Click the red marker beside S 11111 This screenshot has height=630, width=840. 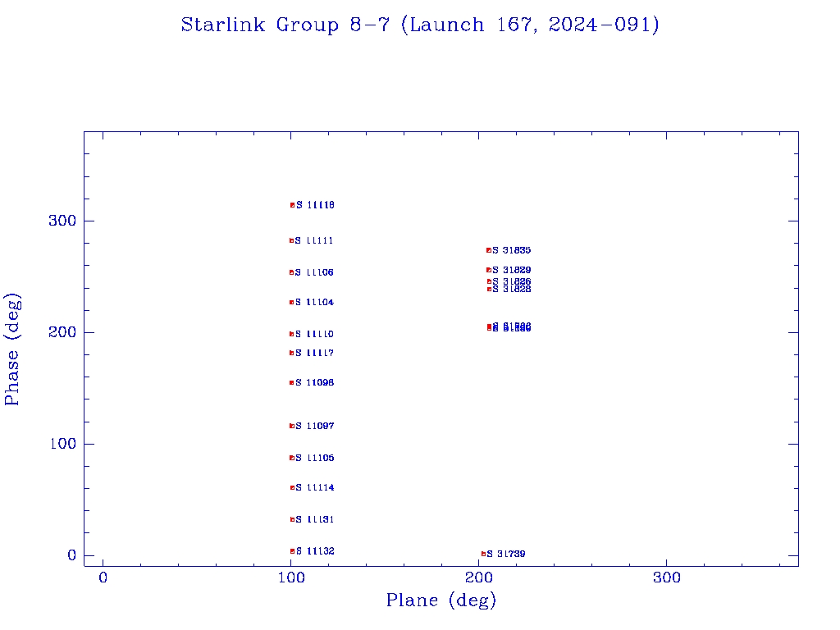(x=291, y=240)
